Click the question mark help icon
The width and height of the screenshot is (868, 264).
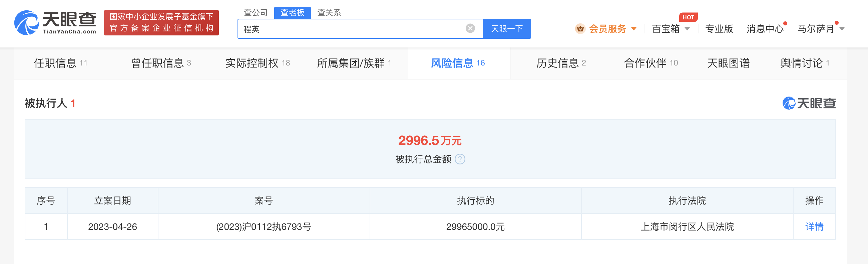coord(460,159)
